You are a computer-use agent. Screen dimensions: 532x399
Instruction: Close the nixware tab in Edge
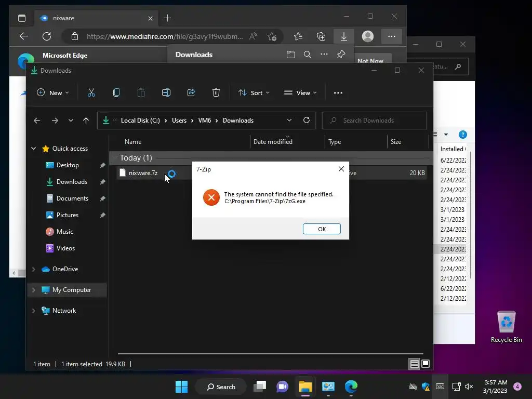(150, 18)
